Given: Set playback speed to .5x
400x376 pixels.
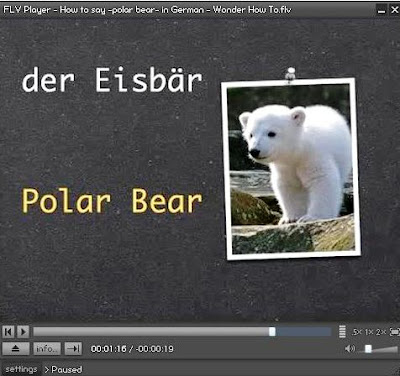Looking at the screenshot, I should coord(356,332).
